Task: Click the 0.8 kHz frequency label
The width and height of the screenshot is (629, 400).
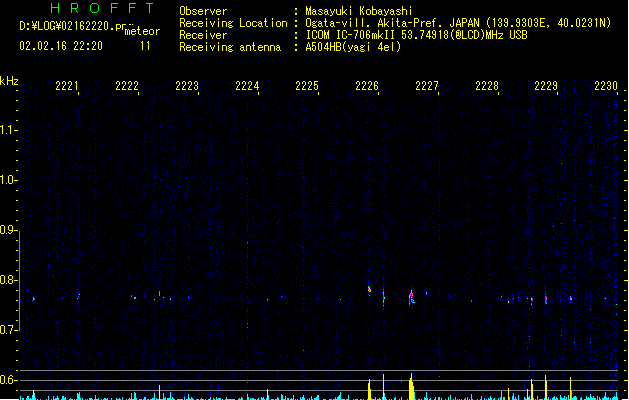Action: click(8, 280)
